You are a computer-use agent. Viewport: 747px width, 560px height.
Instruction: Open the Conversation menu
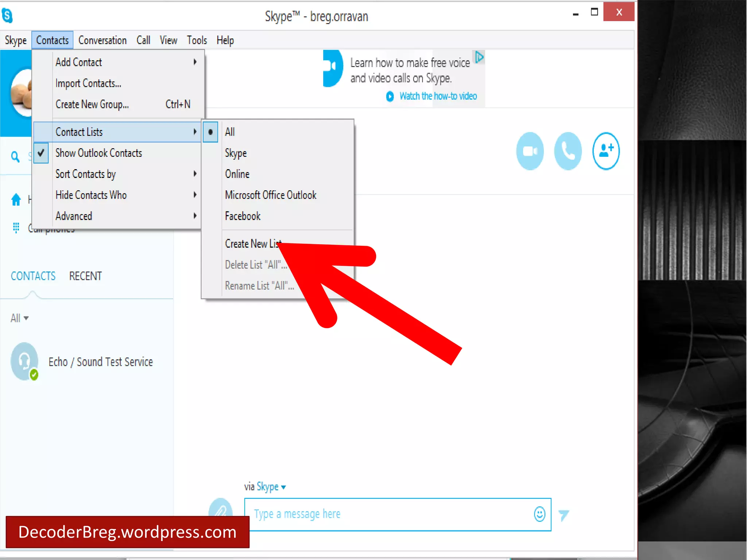[x=102, y=40]
